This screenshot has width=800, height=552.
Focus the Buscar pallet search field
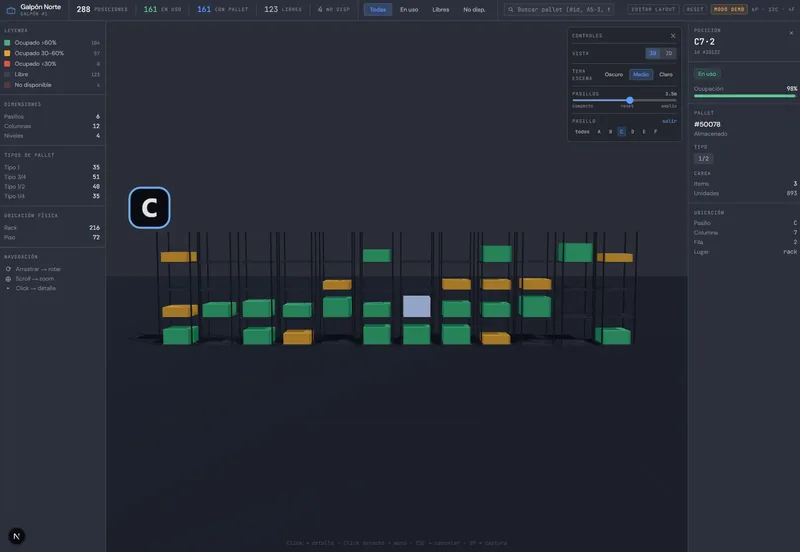559,9
